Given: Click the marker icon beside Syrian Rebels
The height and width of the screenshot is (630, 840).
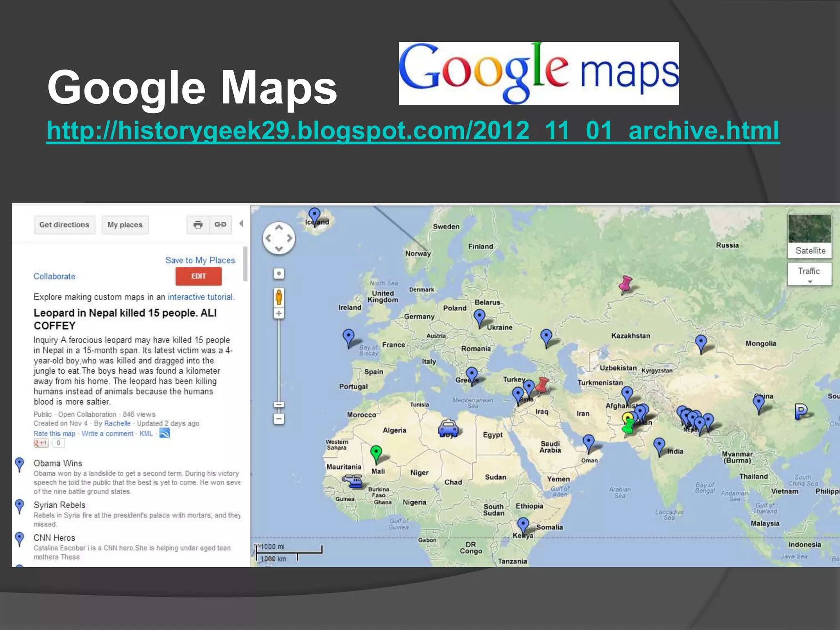Looking at the screenshot, I should (19, 506).
